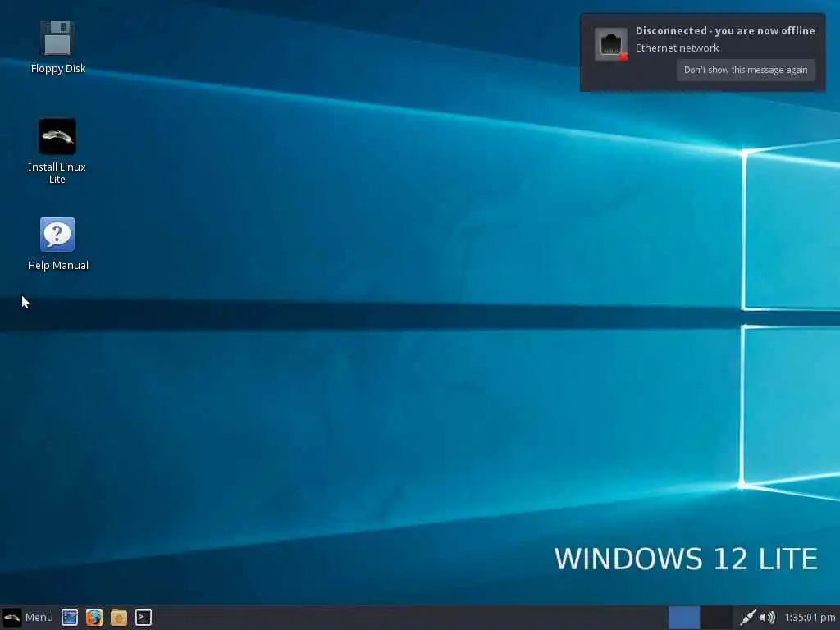The image size is (840, 630).
Task: Switch to the second workspace in the pager
Action: tap(717, 618)
